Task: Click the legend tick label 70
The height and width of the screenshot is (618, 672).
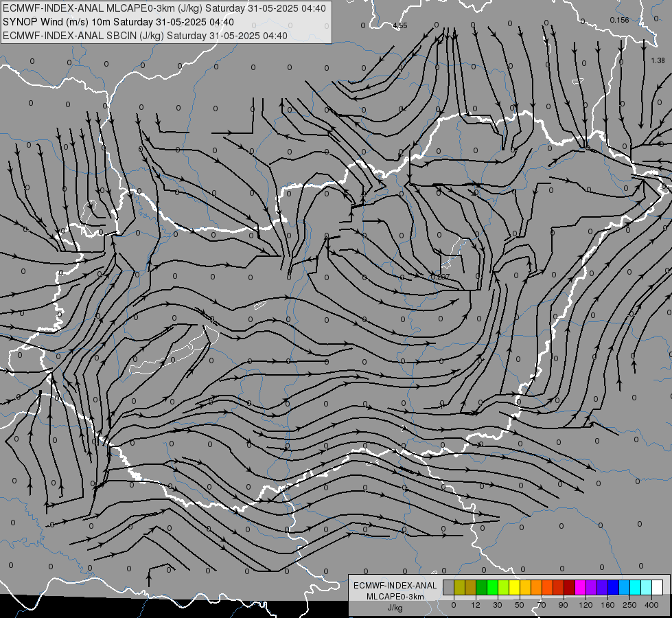Action: [x=542, y=605]
